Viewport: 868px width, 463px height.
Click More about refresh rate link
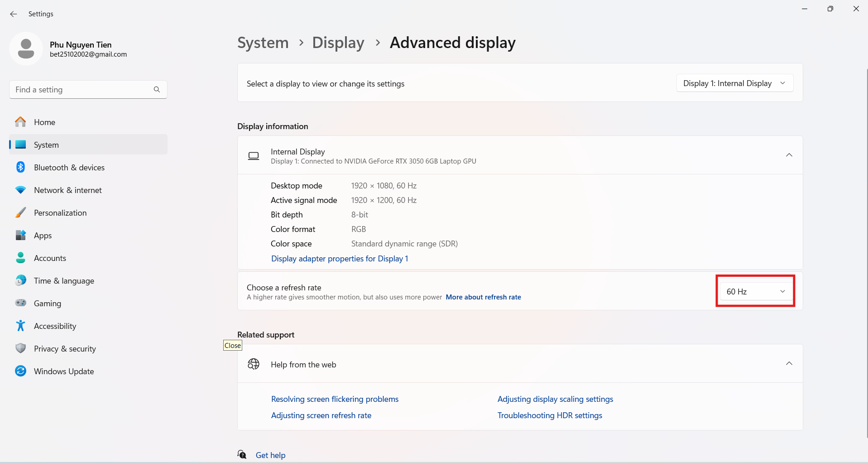(x=483, y=297)
